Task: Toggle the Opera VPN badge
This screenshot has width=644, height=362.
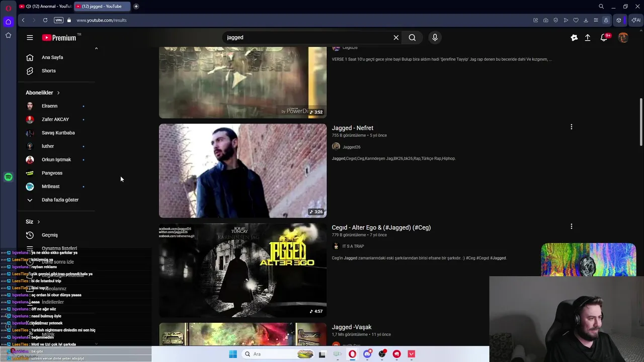Action: tap(58, 20)
